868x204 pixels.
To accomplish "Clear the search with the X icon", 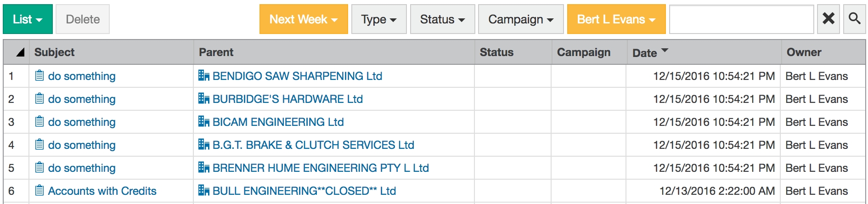I will click(828, 19).
